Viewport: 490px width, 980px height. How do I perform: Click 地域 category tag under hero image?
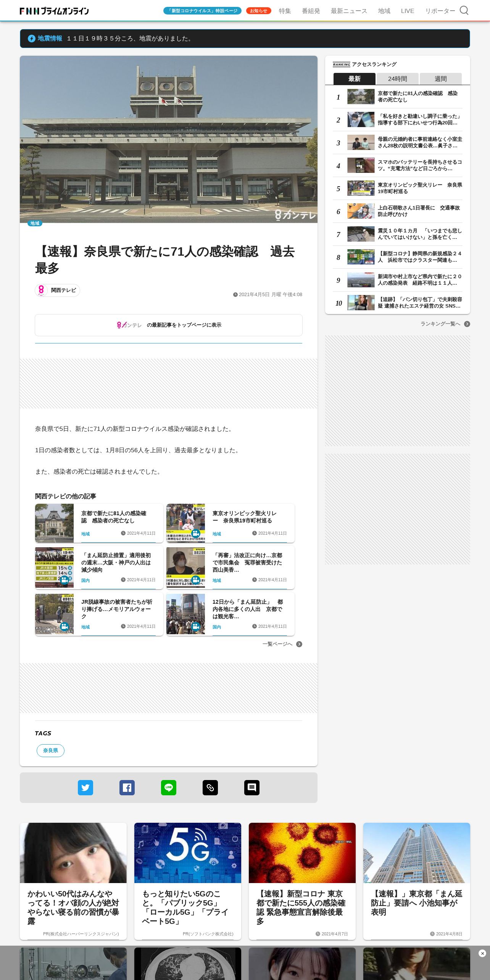(x=35, y=223)
